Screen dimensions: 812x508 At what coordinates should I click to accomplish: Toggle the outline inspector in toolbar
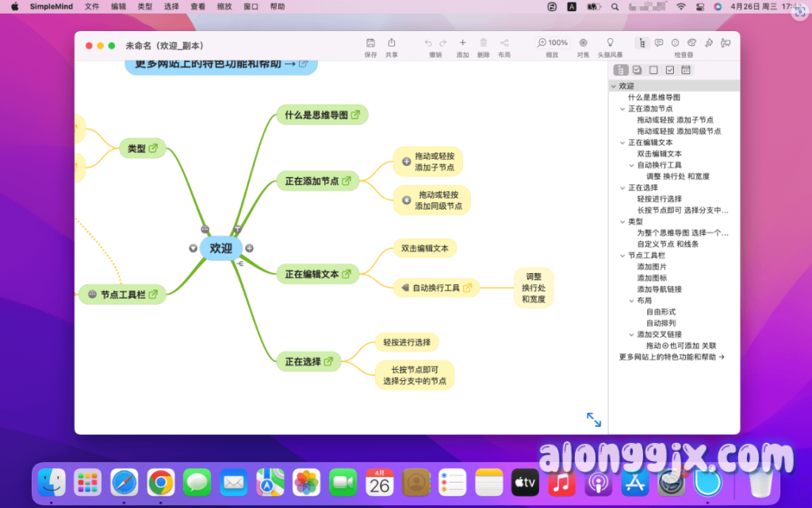[642, 43]
